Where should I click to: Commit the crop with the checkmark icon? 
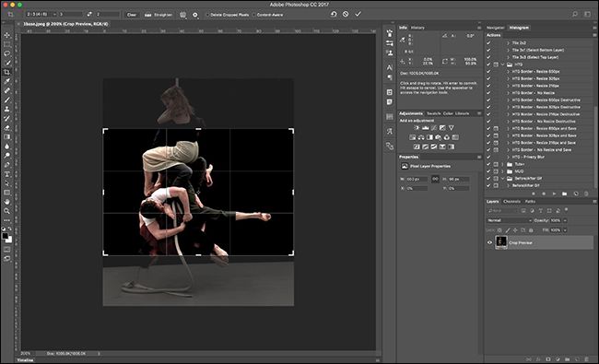pyautogui.click(x=358, y=14)
